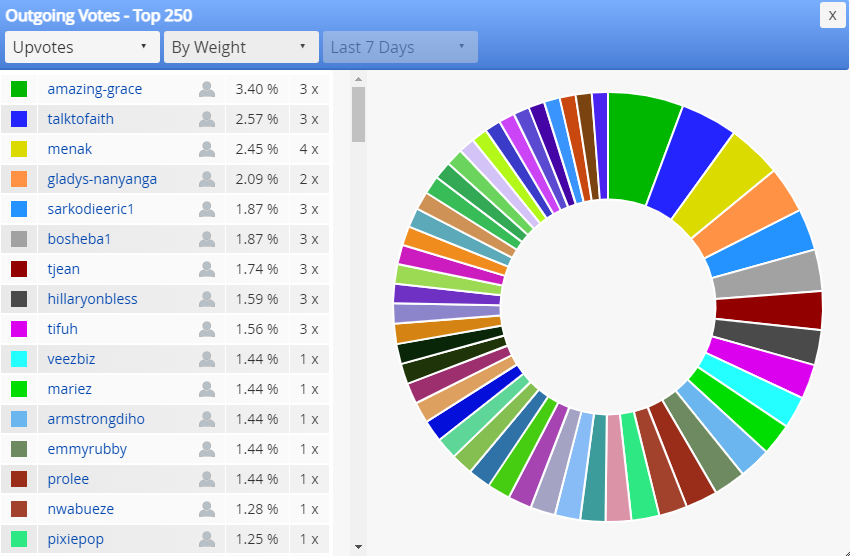Click the magenta swatch next to tifuh
This screenshot has width=850, height=556.
19,329
